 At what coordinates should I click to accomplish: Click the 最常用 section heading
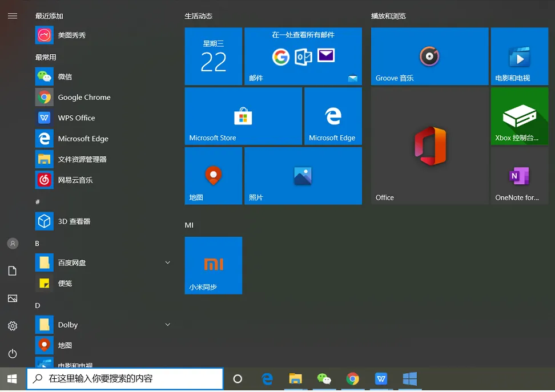click(x=46, y=57)
